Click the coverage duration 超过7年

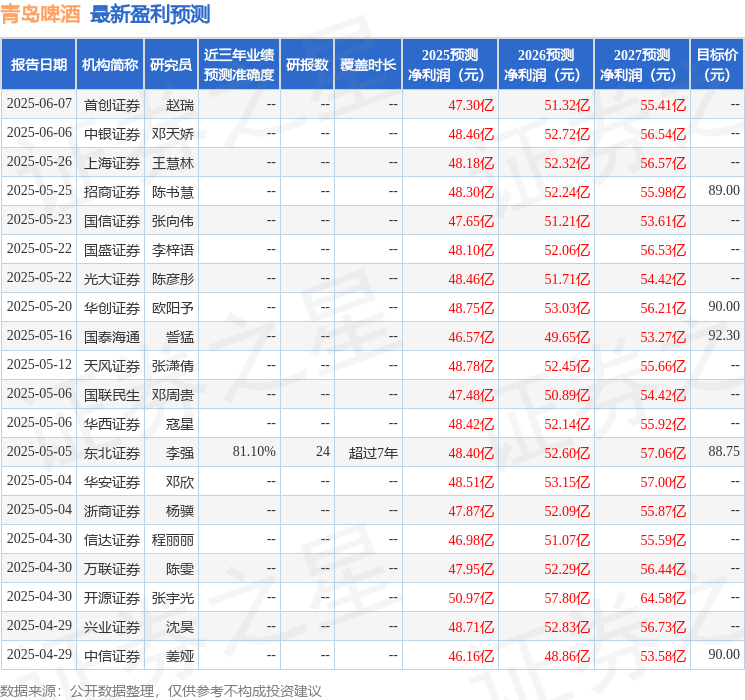373,452
